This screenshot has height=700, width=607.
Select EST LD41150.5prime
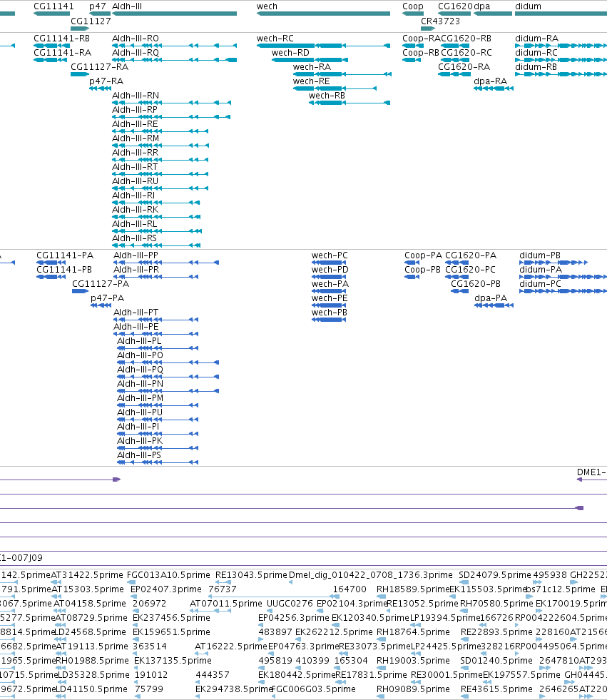coord(91,689)
